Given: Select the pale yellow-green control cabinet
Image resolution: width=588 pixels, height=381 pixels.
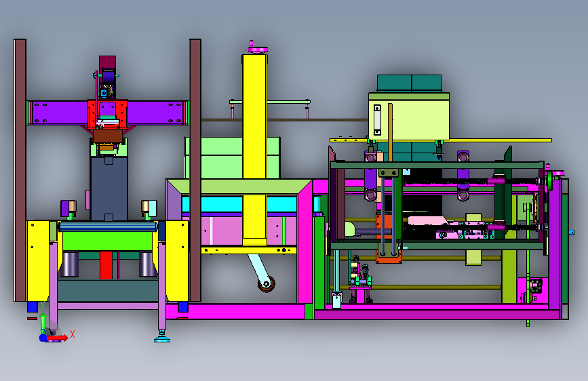Looking at the screenshot, I should pos(409,117).
